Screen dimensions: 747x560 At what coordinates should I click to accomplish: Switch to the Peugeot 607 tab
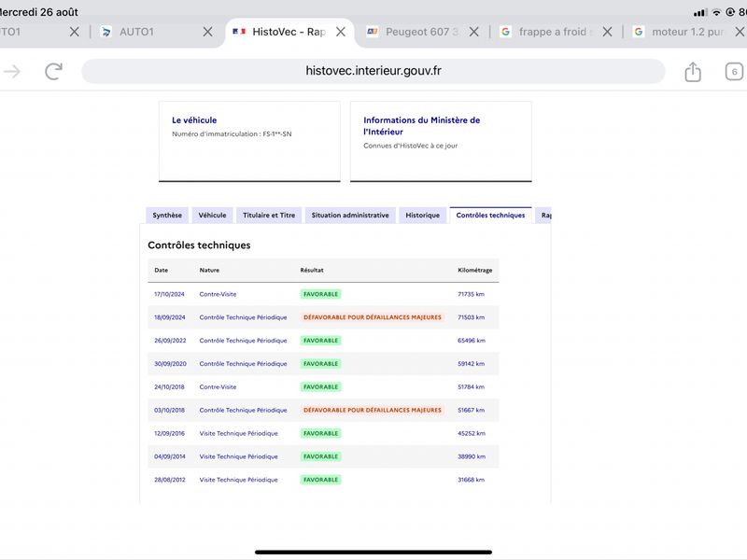tap(422, 32)
